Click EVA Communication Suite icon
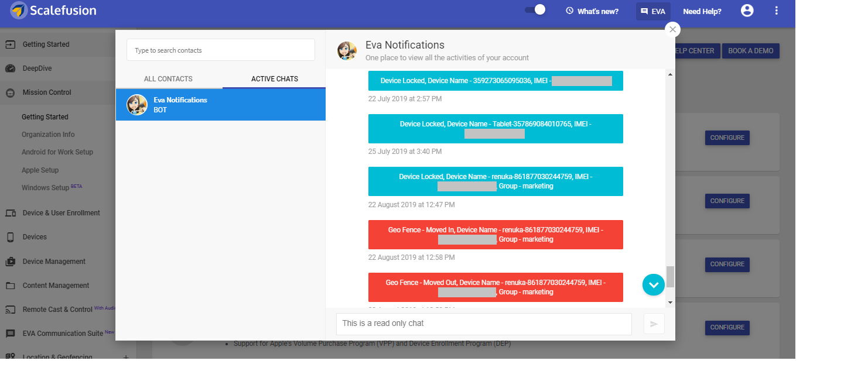 tap(11, 334)
